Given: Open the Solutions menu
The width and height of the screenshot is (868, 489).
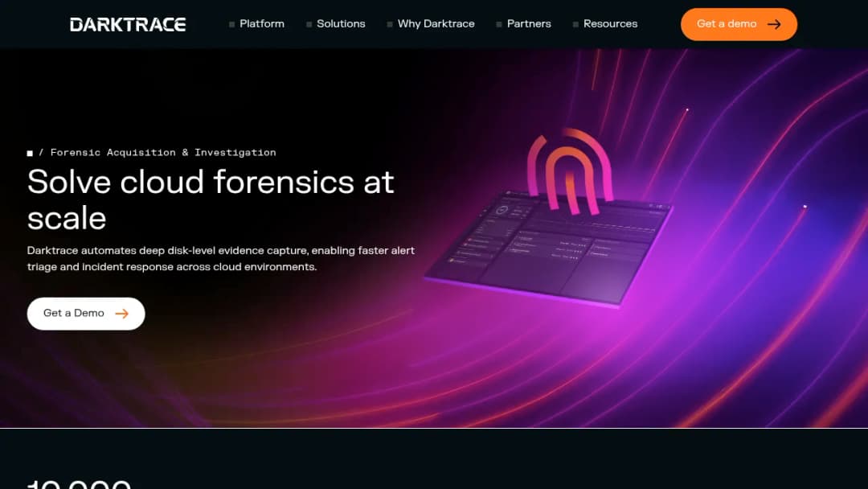Looking at the screenshot, I should [336, 24].
